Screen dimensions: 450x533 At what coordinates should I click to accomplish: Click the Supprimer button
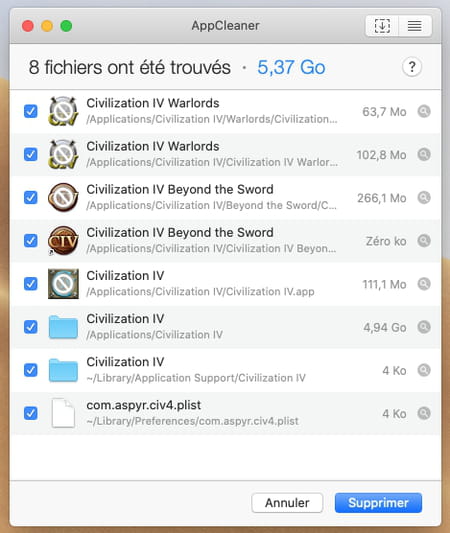[x=378, y=503]
